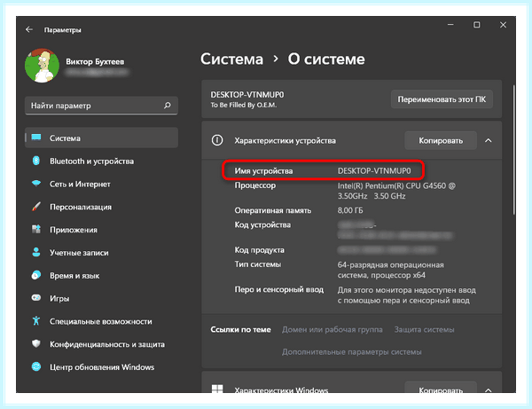Click the "To Be Filled By O.E.M." text

click(244, 105)
